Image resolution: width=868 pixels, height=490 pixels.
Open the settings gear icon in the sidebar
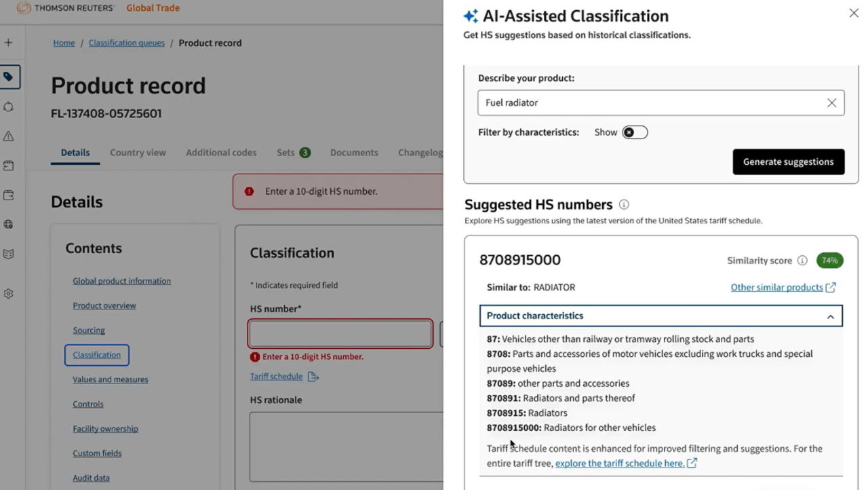9,293
